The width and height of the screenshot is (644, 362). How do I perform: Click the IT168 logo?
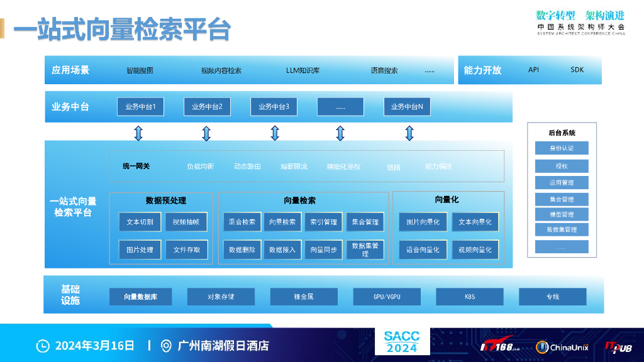500,345
